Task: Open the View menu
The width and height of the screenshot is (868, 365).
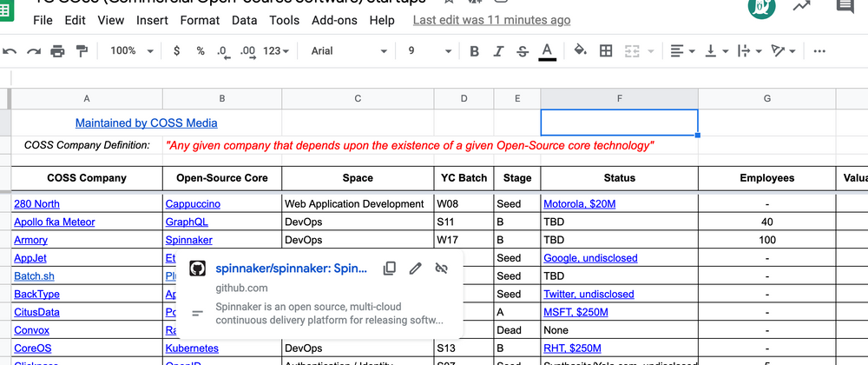Action: (111, 21)
